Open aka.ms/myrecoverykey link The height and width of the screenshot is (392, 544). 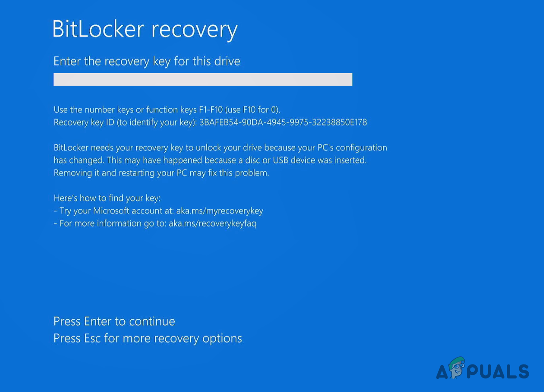point(219,211)
